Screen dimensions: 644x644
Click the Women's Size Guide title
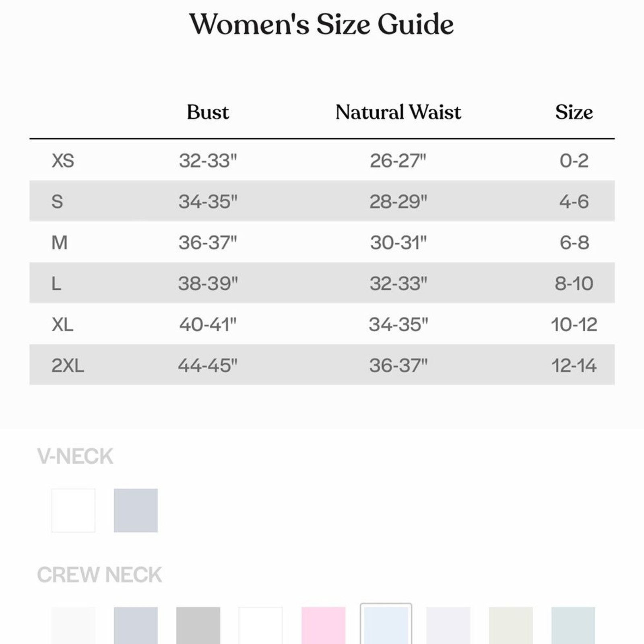click(322, 24)
